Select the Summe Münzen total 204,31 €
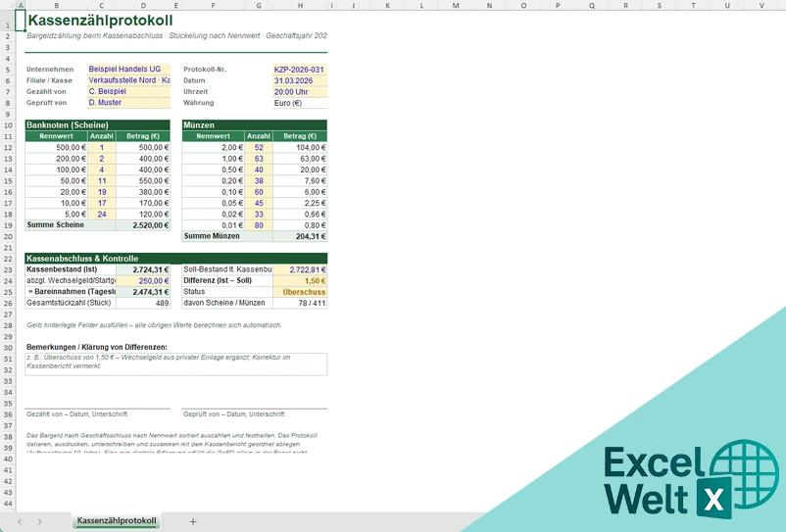Screen dimensions: 786x532 point(300,236)
